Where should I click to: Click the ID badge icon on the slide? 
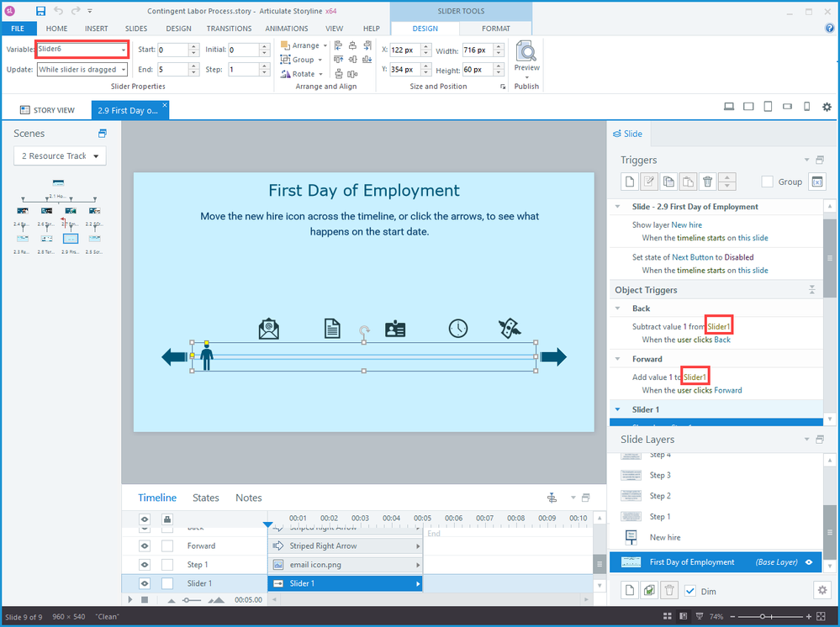pyautogui.click(x=395, y=329)
